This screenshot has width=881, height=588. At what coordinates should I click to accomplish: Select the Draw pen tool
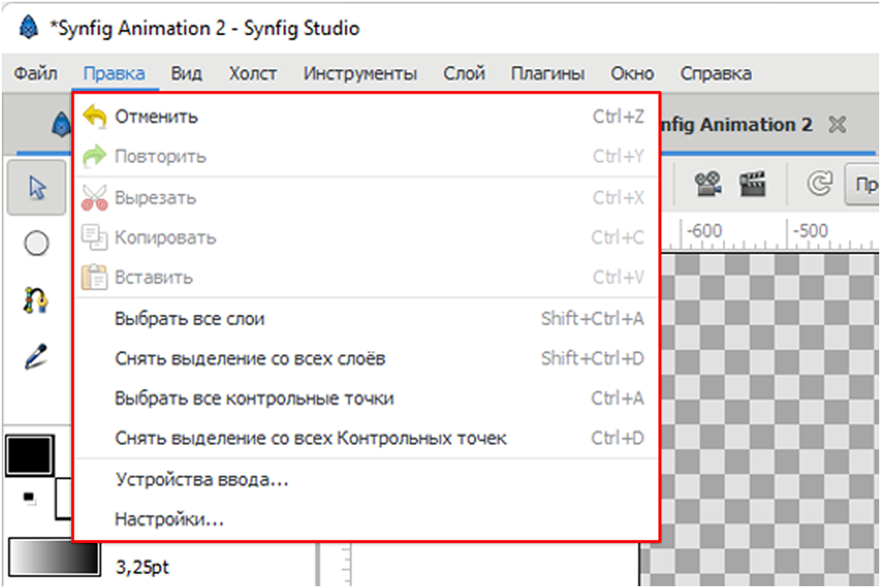coord(36,356)
